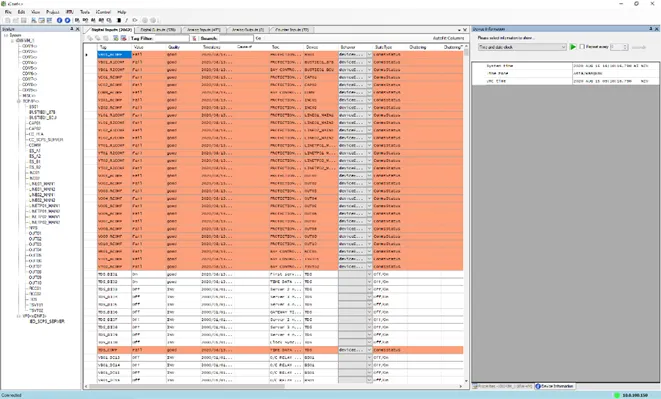This screenshot has width=661, height=399.
Task: Open the File menu
Action: (8, 12)
